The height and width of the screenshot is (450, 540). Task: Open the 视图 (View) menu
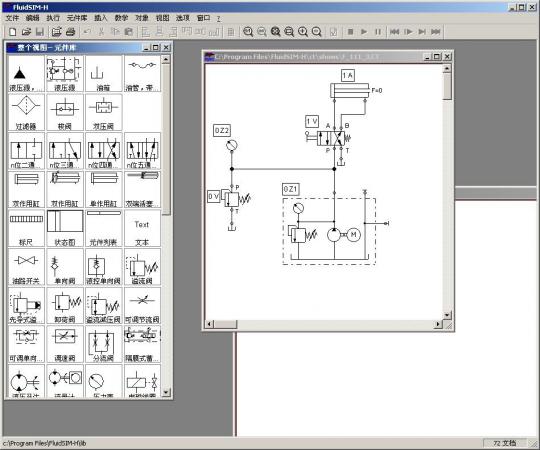coord(162,18)
